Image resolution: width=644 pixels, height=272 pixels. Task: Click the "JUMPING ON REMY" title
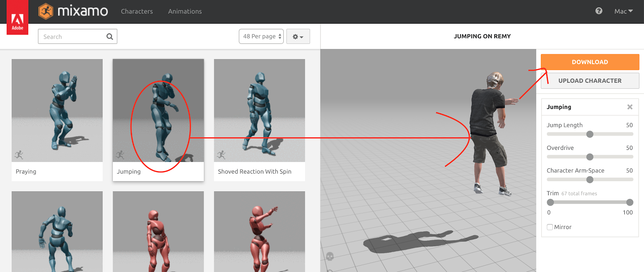pyautogui.click(x=482, y=36)
